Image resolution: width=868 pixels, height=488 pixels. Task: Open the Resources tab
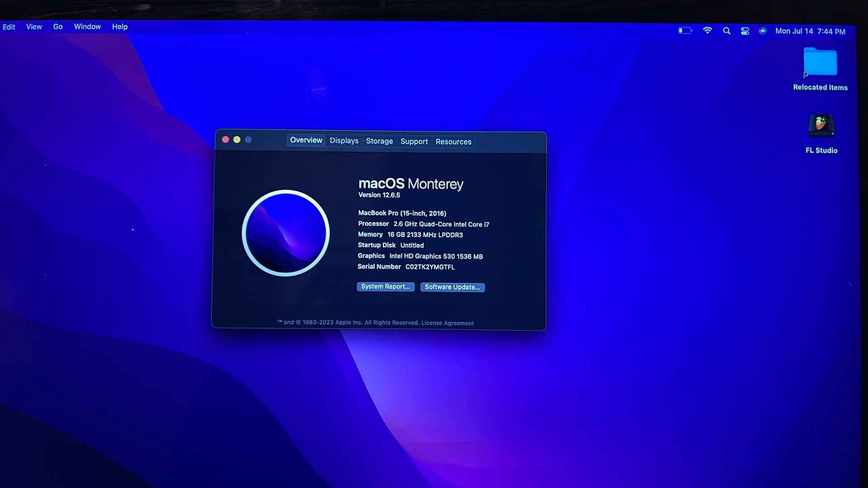tap(453, 142)
